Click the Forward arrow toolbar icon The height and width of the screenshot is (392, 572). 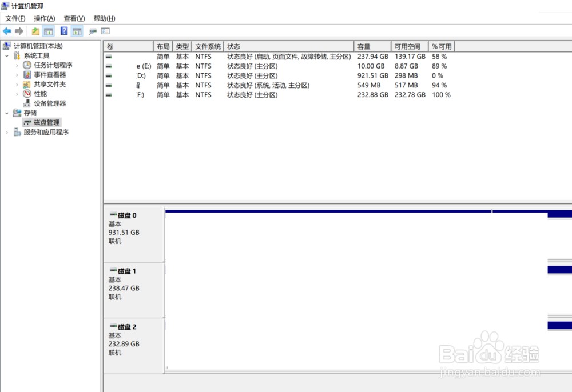tap(19, 31)
